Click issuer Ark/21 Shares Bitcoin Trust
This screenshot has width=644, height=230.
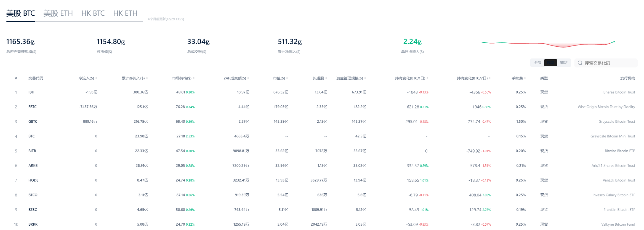pos(613,166)
